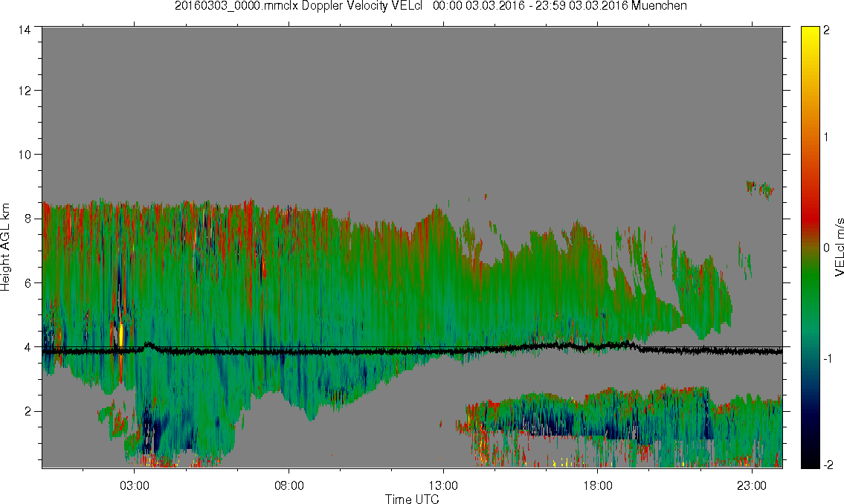Screen dimensions: 844x504
Task: Click the plot title text at top
Action: [x=431, y=6]
